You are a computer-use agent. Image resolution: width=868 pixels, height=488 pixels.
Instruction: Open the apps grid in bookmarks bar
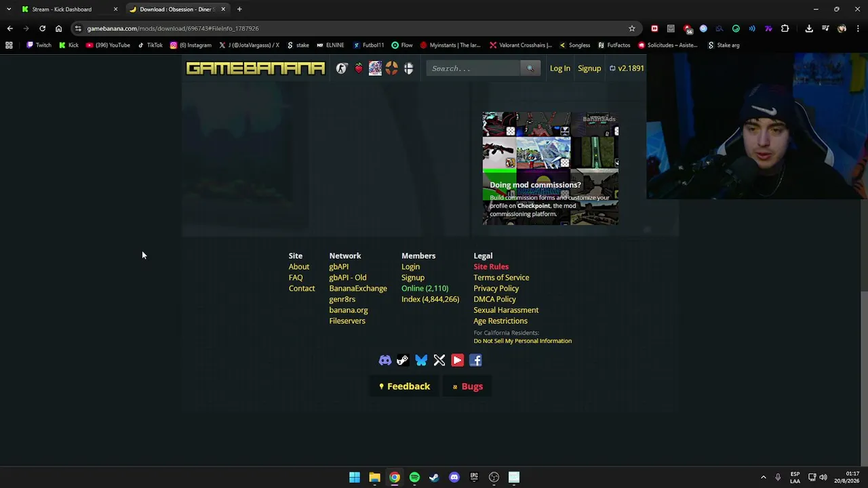click(x=9, y=45)
